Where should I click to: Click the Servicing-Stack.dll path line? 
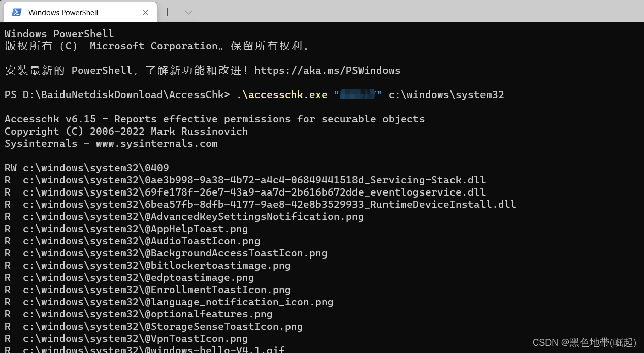point(244,180)
